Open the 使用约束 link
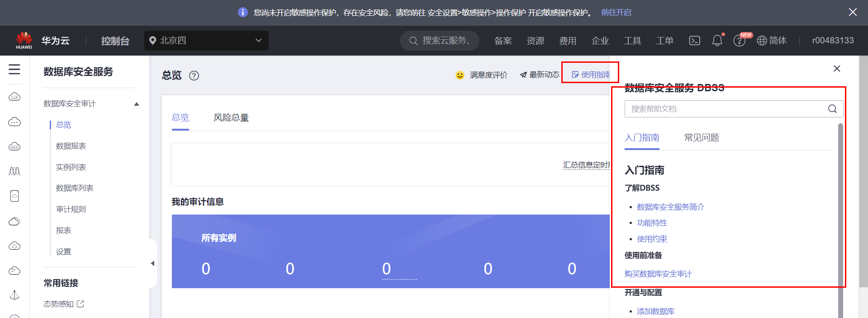The width and height of the screenshot is (868, 318). pyautogui.click(x=652, y=239)
